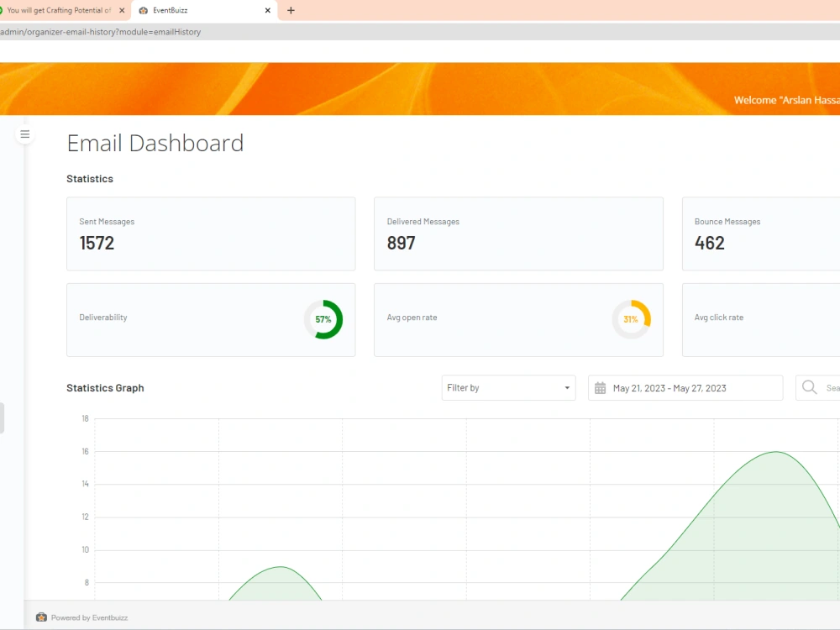Screen dimensions: 840x630
Task: Click the Deliverability label
Action: [x=103, y=318]
